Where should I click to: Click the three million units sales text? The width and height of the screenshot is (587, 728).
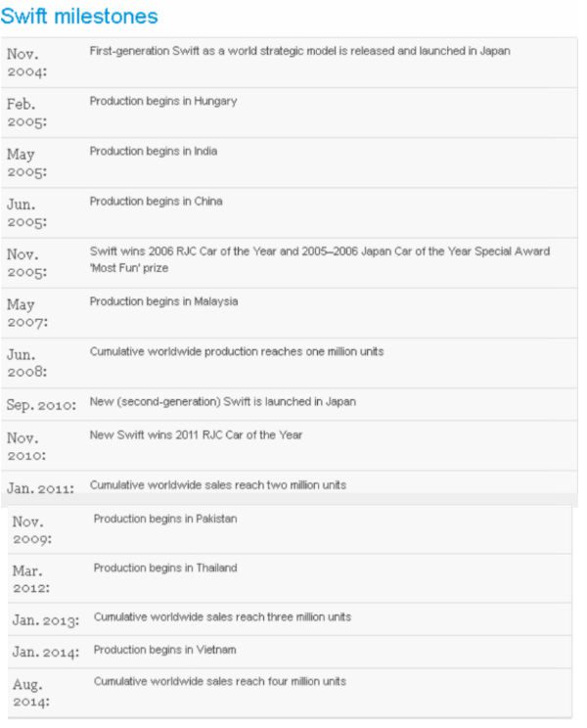click(x=222, y=617)
